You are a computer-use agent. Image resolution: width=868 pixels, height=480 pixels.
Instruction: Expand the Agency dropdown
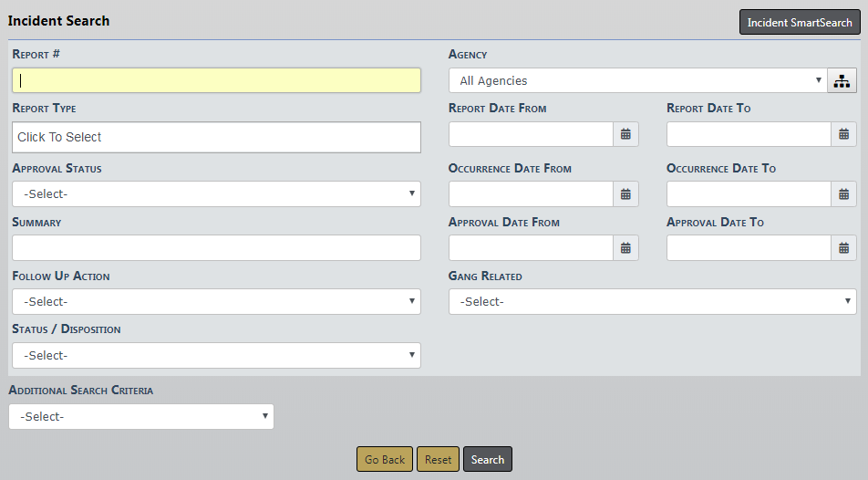tap(637, 81)
